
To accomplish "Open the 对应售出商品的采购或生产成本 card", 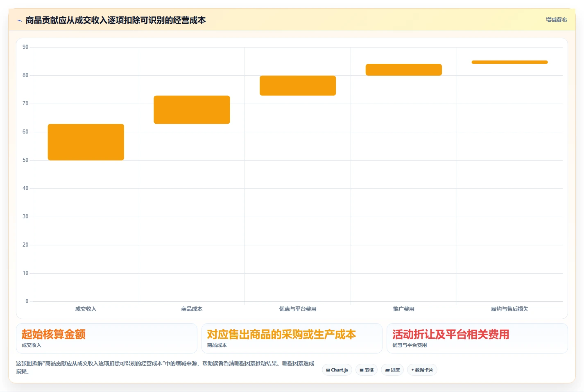I will click(x=292, y=338).
